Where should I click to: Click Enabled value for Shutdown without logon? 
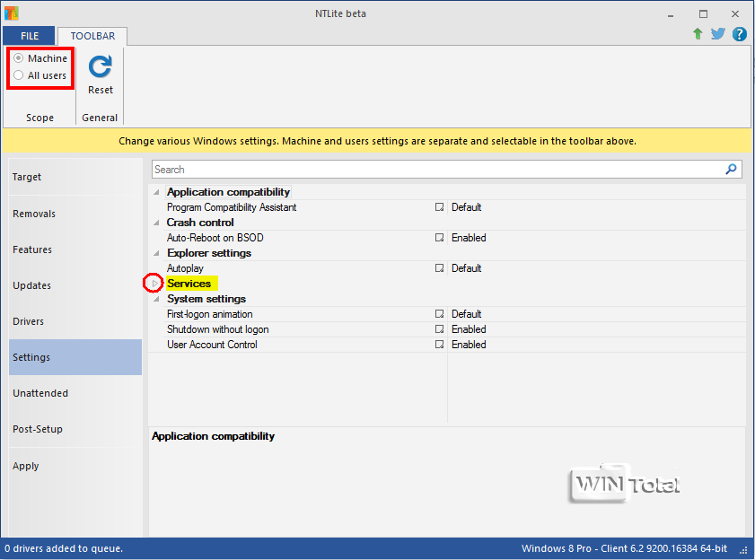point(469,329)
